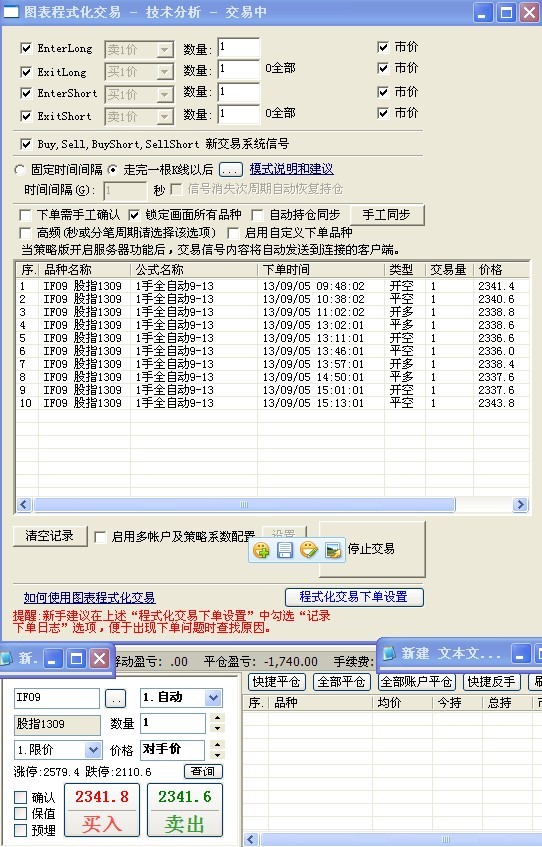Toggle 锁定画面所有品种 checkbox
The width and height of the screenshot is (542, 847).
(x=134, y=215)
